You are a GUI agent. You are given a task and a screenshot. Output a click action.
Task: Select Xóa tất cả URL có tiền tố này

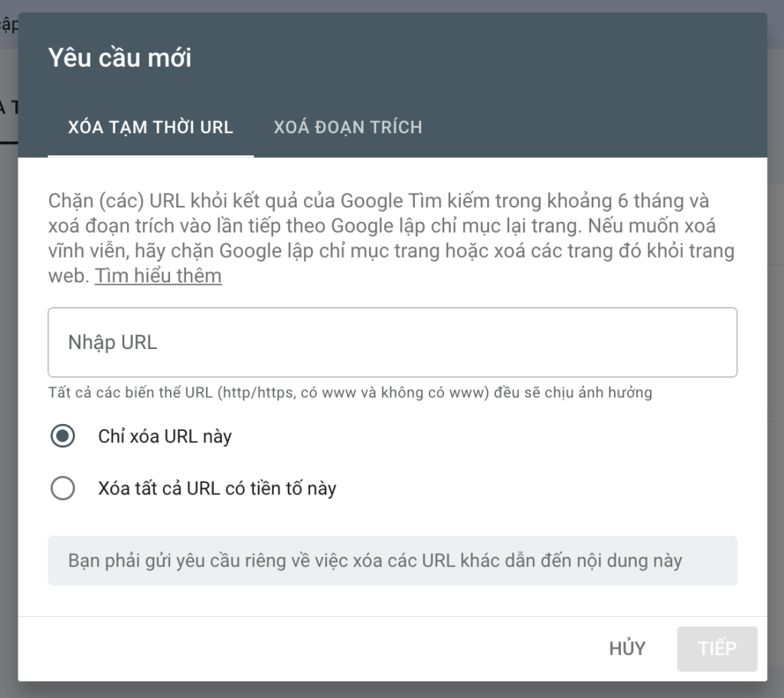(63, 488)
